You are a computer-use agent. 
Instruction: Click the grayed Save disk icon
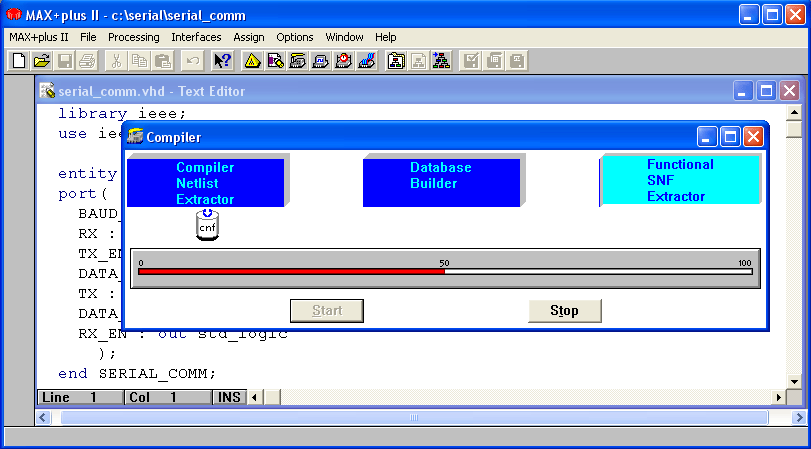pos(64,61)
